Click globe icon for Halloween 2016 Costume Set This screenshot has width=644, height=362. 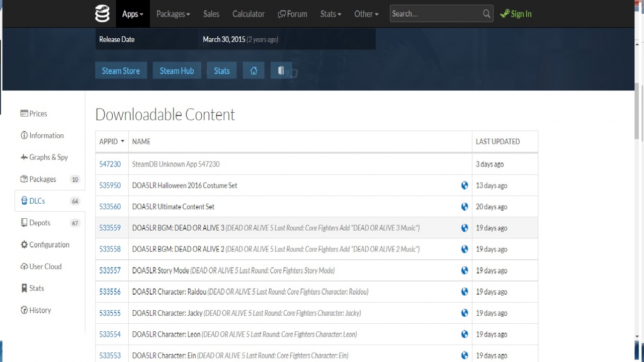click(x=464, y=186)
